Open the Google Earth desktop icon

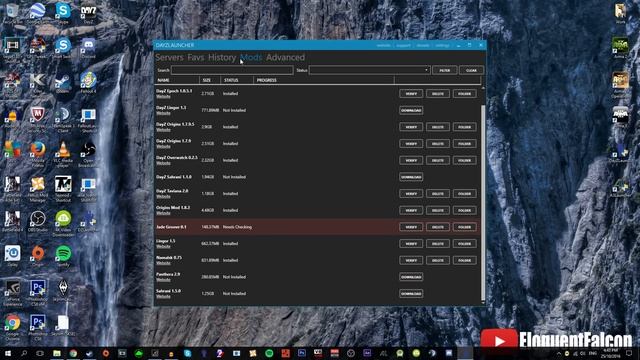pyautogui.click(x=38, y=12)
